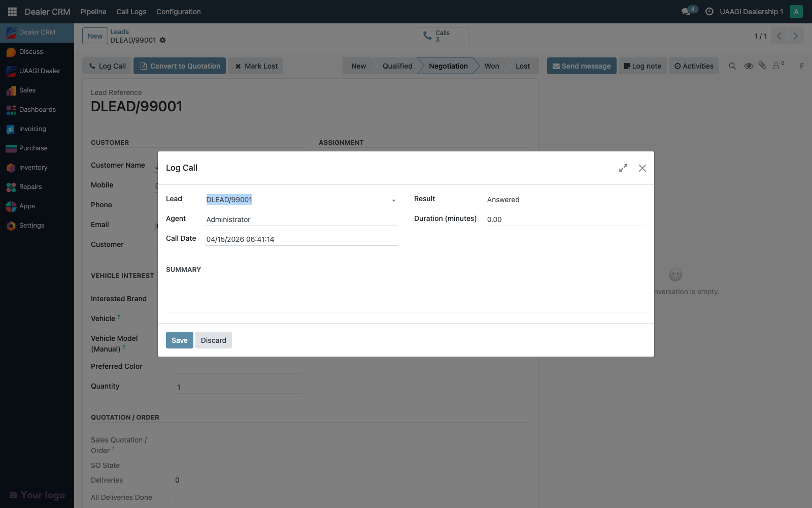The image size is (812, 508).
Task: Open the Calls smart button showing 3
Action: (x=442, y=36)
